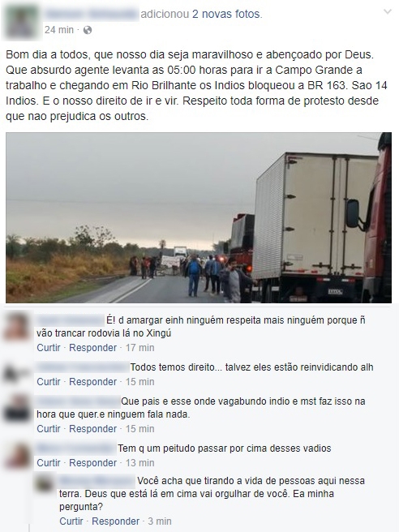Click avatar beside 'Que pais e esse' comment

(x=16, y=407)
